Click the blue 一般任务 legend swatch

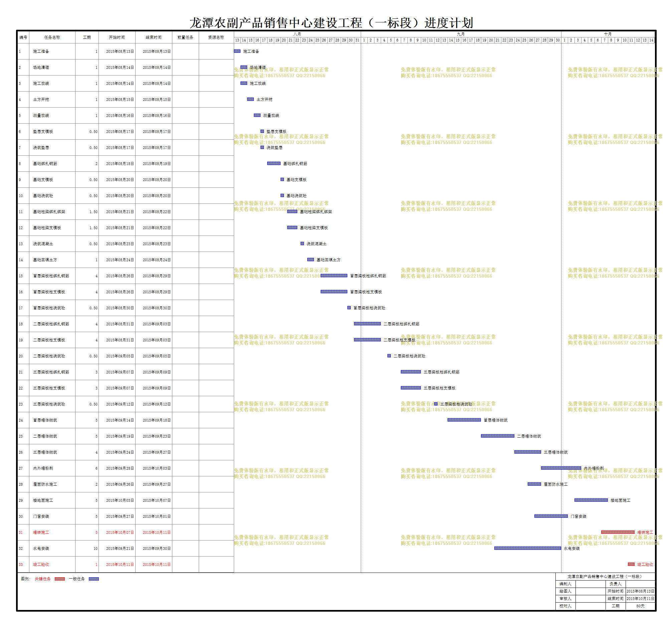[x=94, y=579]
